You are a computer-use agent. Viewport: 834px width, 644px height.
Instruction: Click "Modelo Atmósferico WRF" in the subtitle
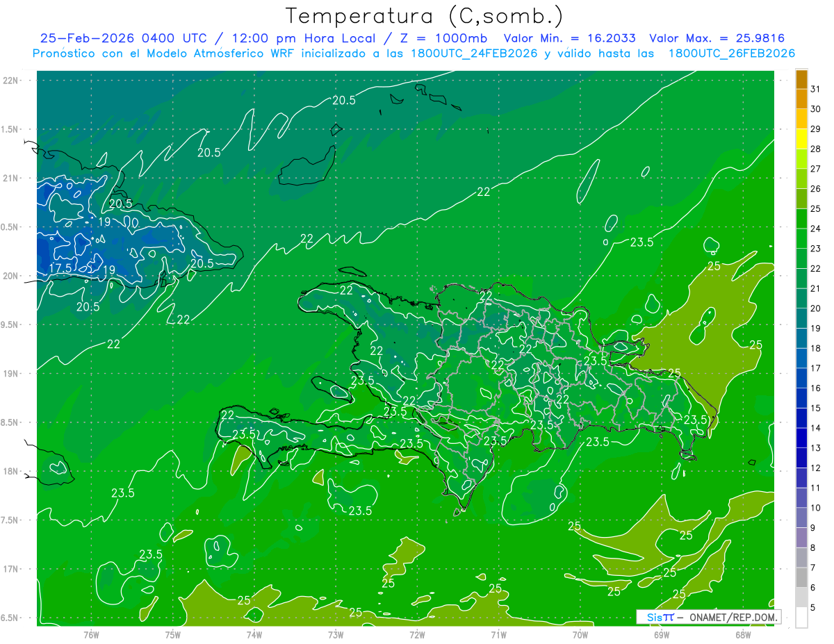tap(221, 53)
